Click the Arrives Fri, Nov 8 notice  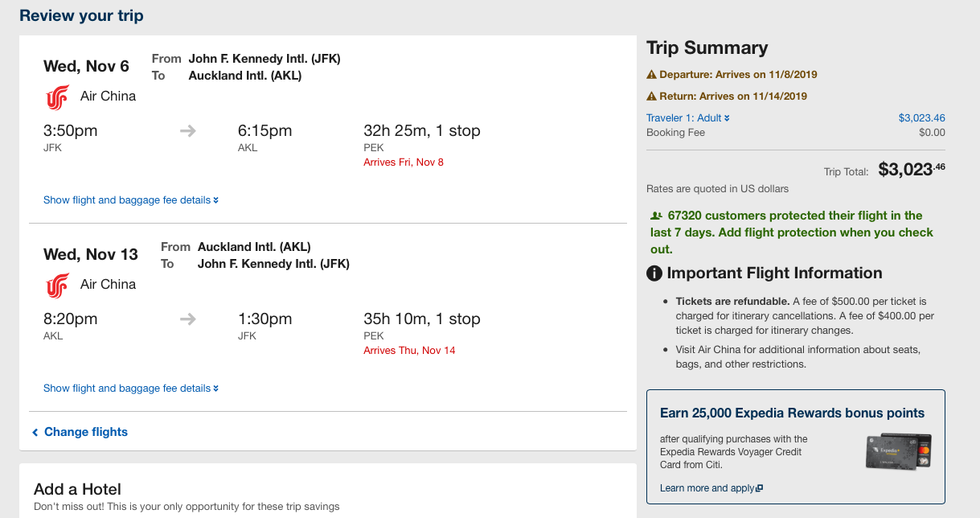coord(404,162)
